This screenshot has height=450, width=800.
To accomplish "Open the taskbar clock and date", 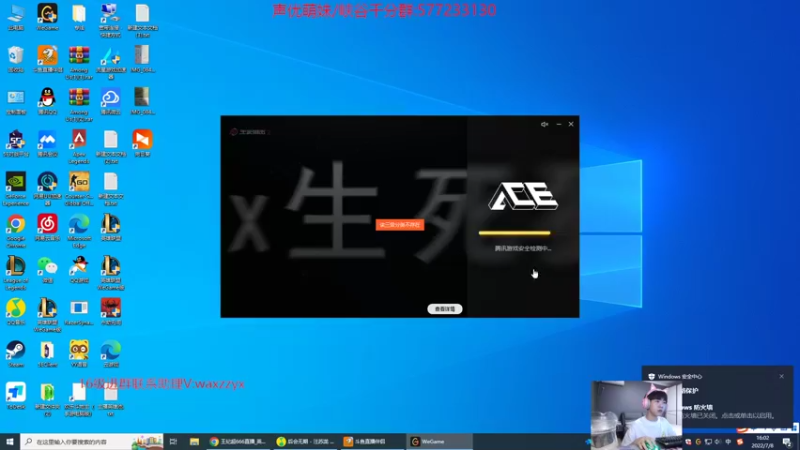I will pyautogui.click(x=762, y=442).
